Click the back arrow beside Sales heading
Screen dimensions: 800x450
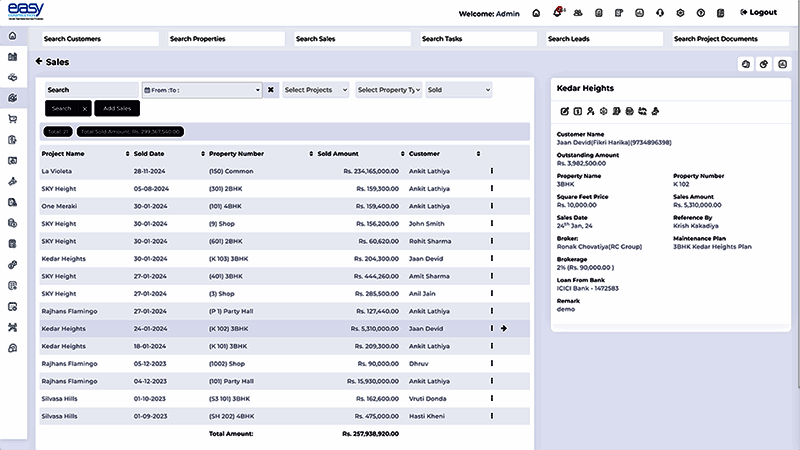tap(39, 61)
